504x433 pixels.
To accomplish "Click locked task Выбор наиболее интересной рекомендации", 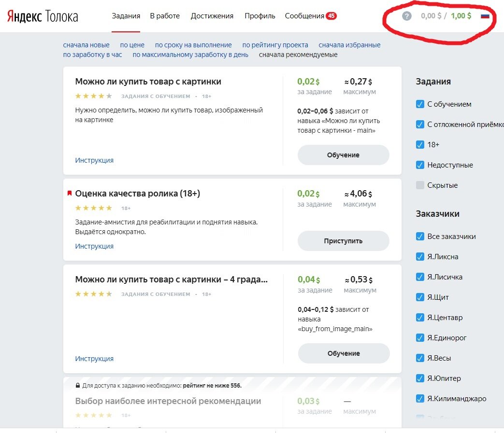I will 168,401.
